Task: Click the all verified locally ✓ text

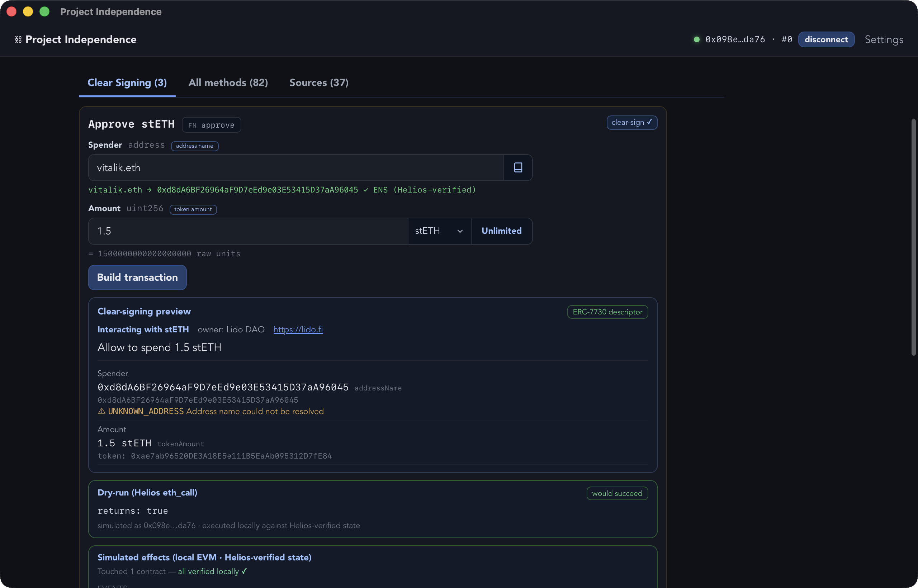Action: (212, 571)
